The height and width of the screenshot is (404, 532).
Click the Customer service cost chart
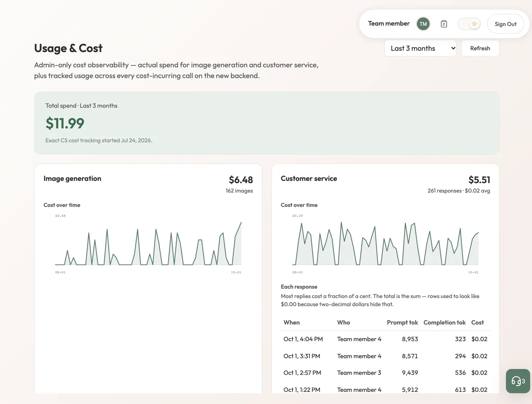(x=386, y=243)
